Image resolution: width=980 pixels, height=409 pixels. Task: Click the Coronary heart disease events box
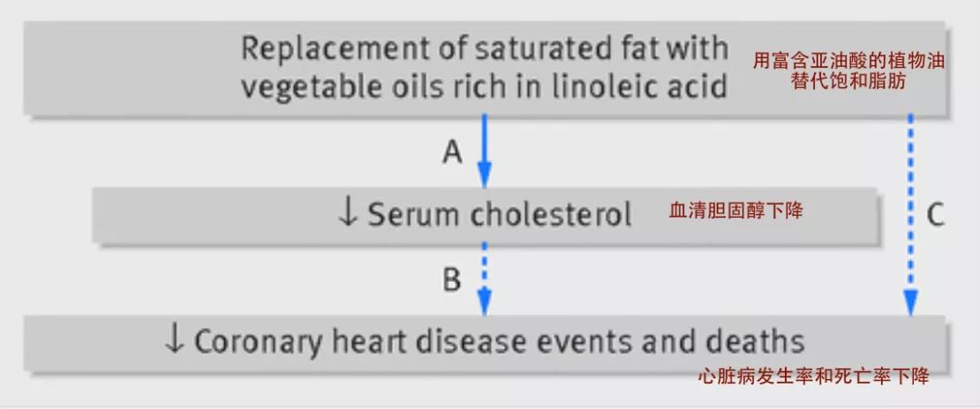[485, 344]
